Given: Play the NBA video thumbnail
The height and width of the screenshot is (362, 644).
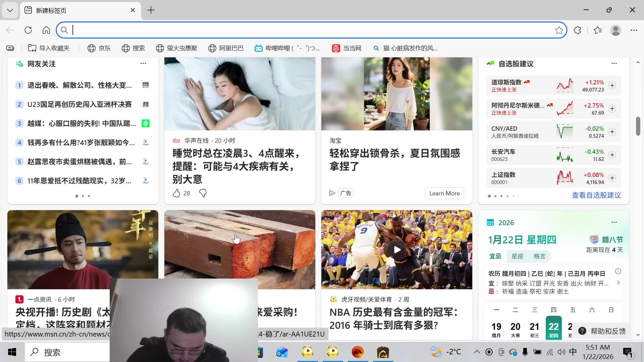Looking at the screenshot, I should (397, 250).
